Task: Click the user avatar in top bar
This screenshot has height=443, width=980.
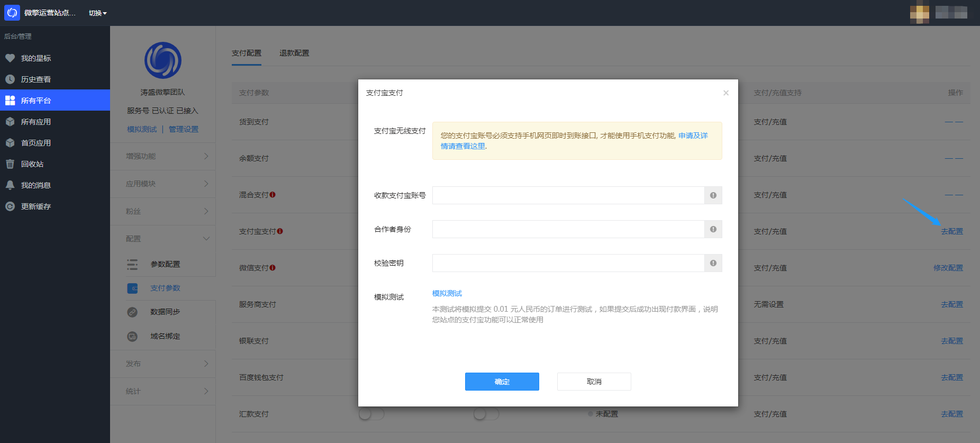Action: pyautogui.click(x=920, y=13)
